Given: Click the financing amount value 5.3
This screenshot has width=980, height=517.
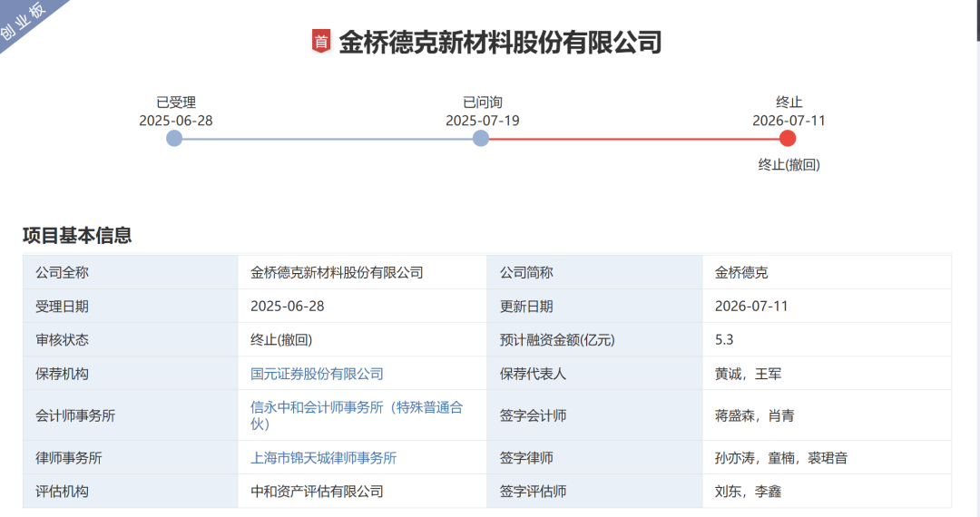Looking at the screenshot, I should tap(724, 339).
